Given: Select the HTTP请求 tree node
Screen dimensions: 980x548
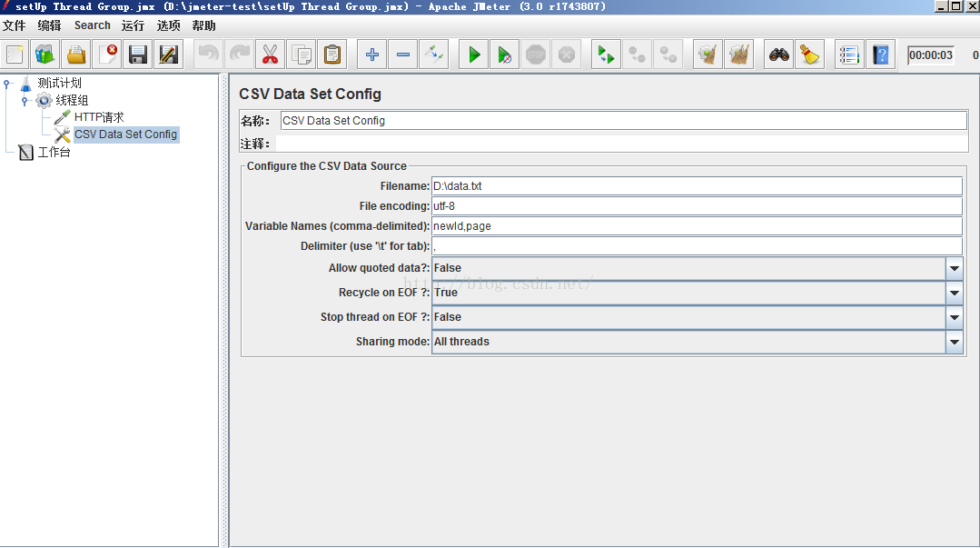Looking at the screenshot, I should click(99, 117).
